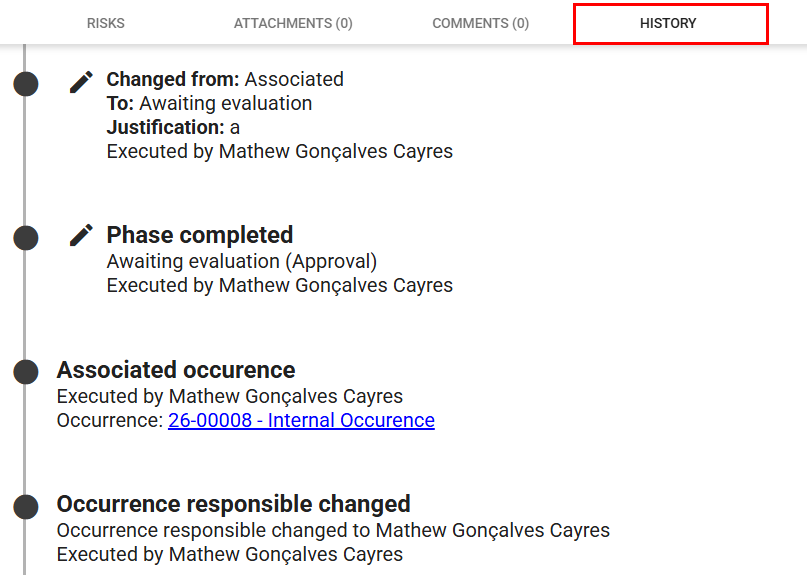Screen dimensions: 807x575
Task: Click the 'To: Awaiting evaluation' line
Action: click(x=209, y=103)
